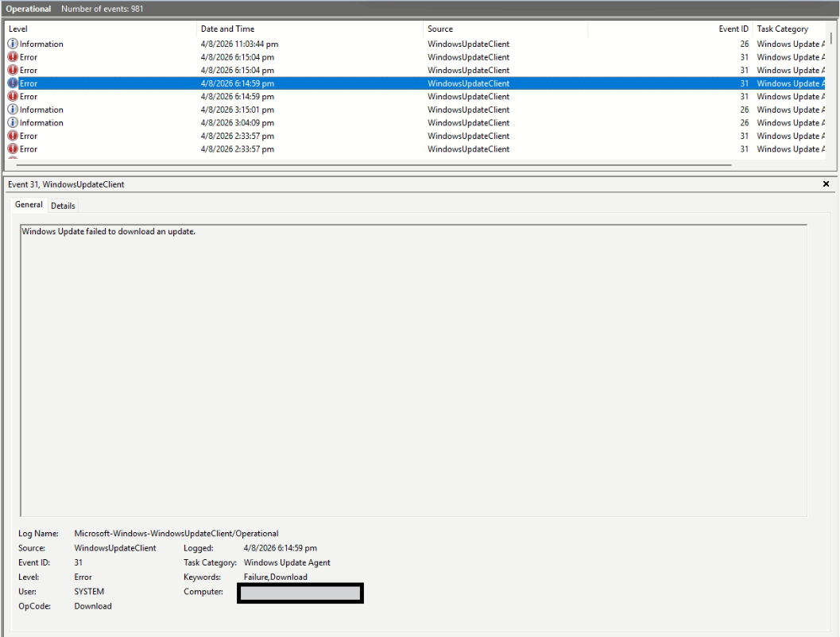Switch to the Details tab
The width and height of the screenshot is (840, 637).
[x=64, y=206]
